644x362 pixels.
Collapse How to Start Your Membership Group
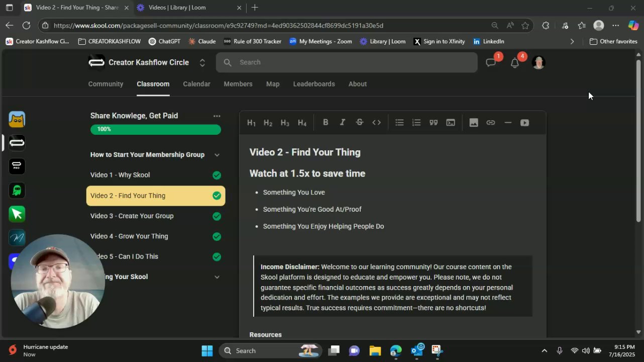pos(217,154)
